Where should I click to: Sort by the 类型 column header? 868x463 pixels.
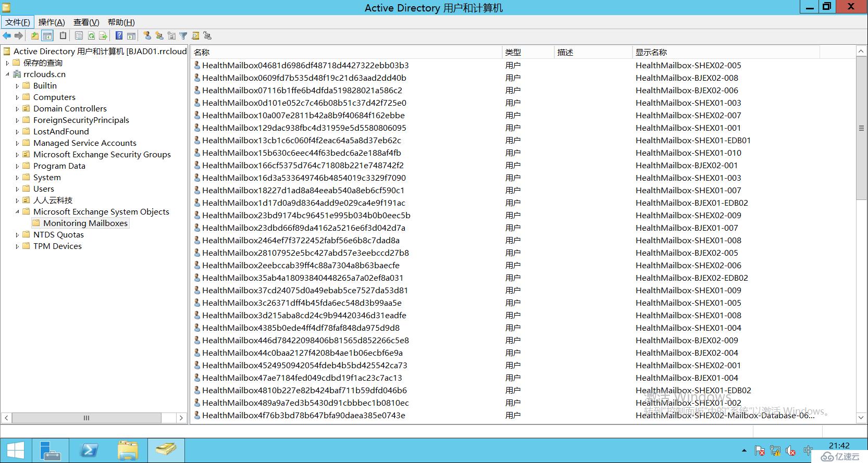528,52
